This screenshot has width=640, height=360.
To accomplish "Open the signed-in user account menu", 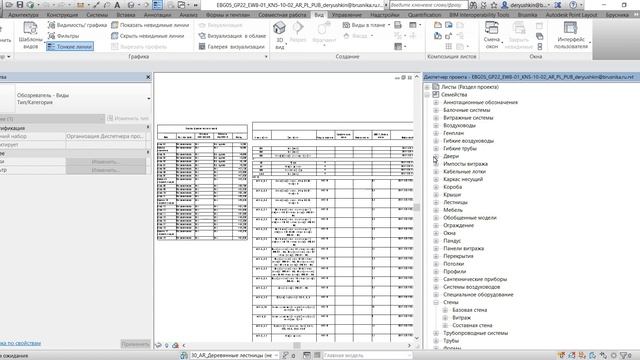I will 525,5.
